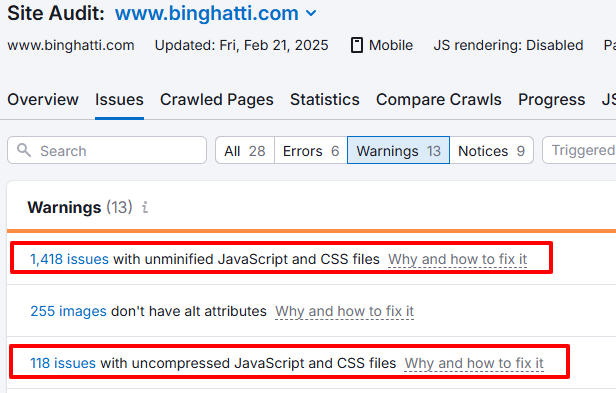Open the www.binghatti.com project dropdown chevron
This screenshot has height=393, width=616.
point(311,14)
